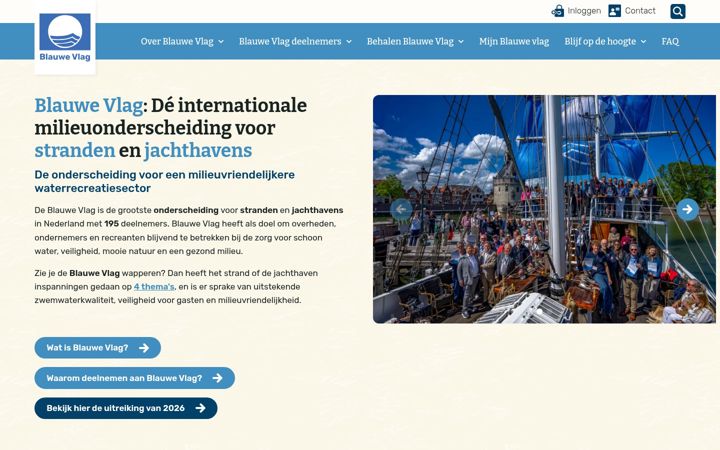Click bold number 195 in paragraph
This screenshot has width=720, height=450.
pyautogui.click(x=112, y=224)
